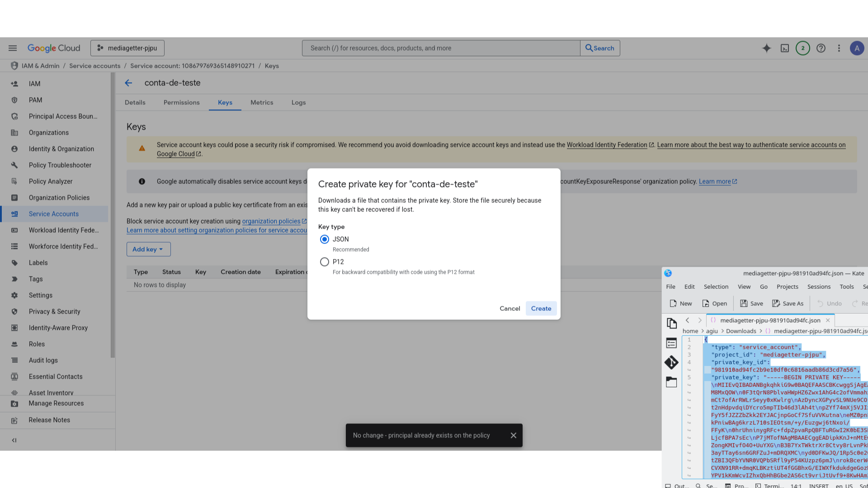The image size is (868, 488).
Task: Switch to the Logs tab
Action: [298, 103]
